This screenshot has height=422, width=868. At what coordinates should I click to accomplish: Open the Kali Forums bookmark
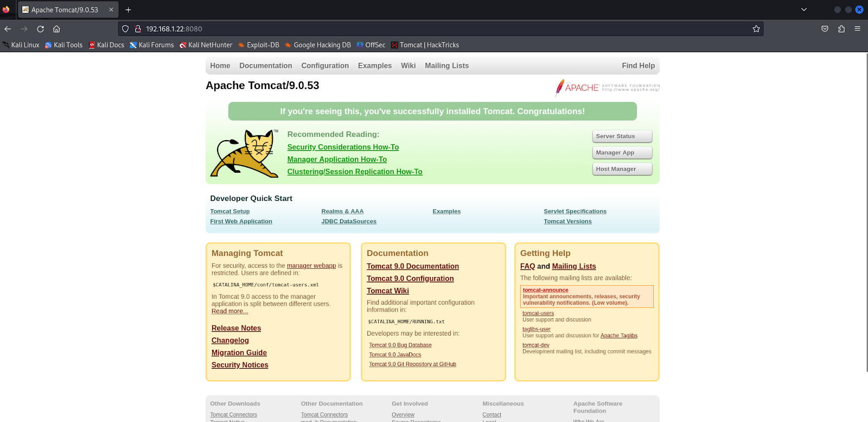152,45
